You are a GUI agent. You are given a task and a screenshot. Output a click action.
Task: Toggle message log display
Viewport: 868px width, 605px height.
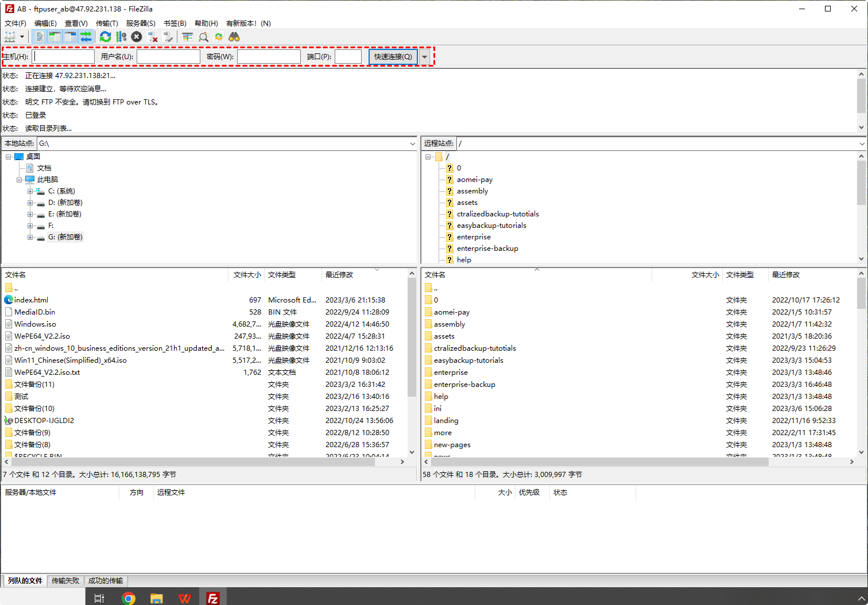39,37
